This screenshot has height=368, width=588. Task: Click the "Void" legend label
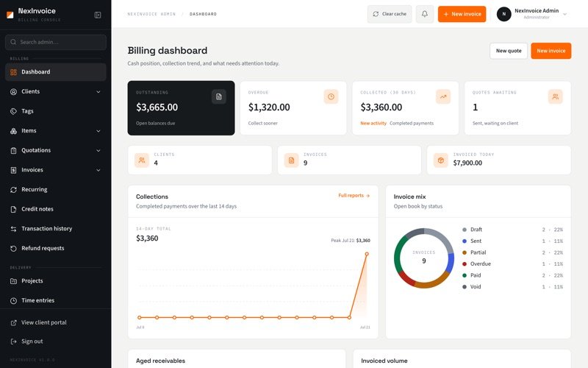pyautogui.click(x=476, y=287)
